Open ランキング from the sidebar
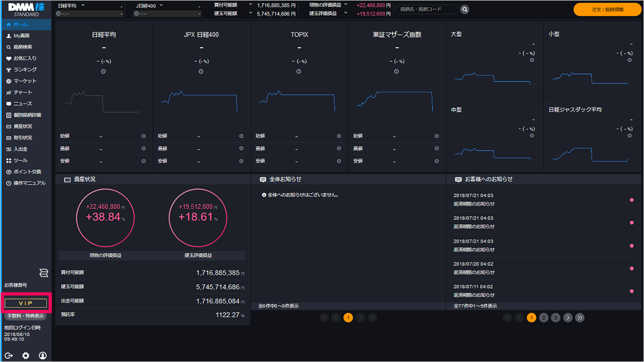644x362 pixels. tap(25, 70)
